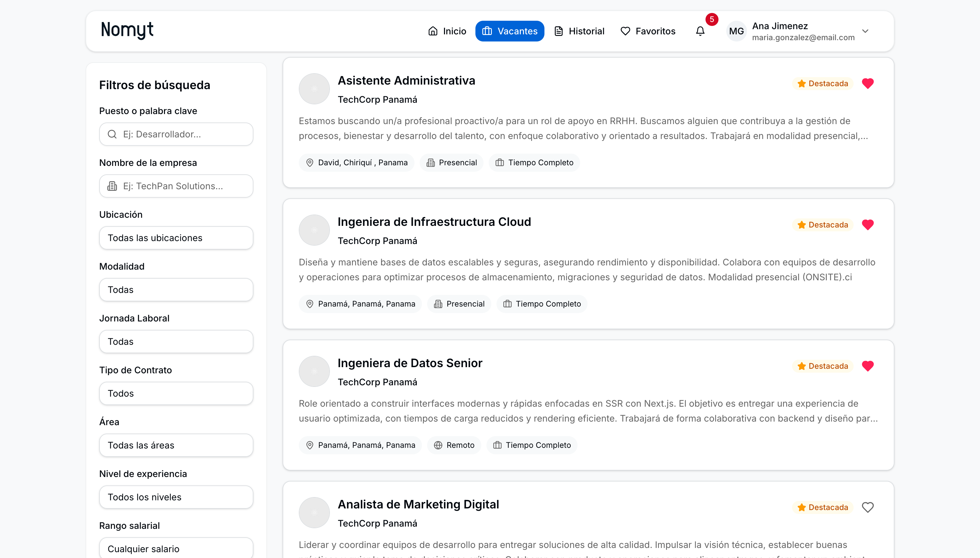
Task: Click the Remoto globe tag icon
Action: (438, 445)
